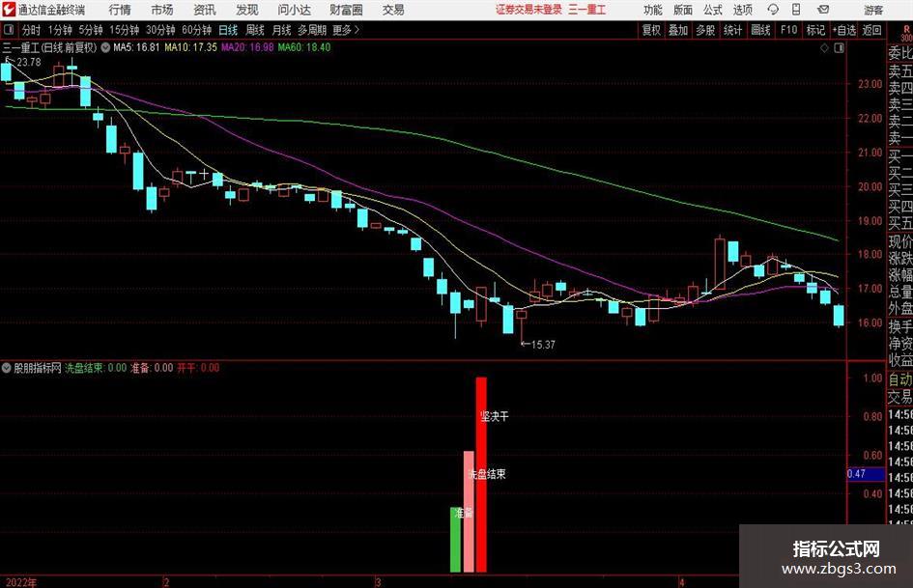
Task: Click the 23.78 high price marker
Action: coord(23,62)
